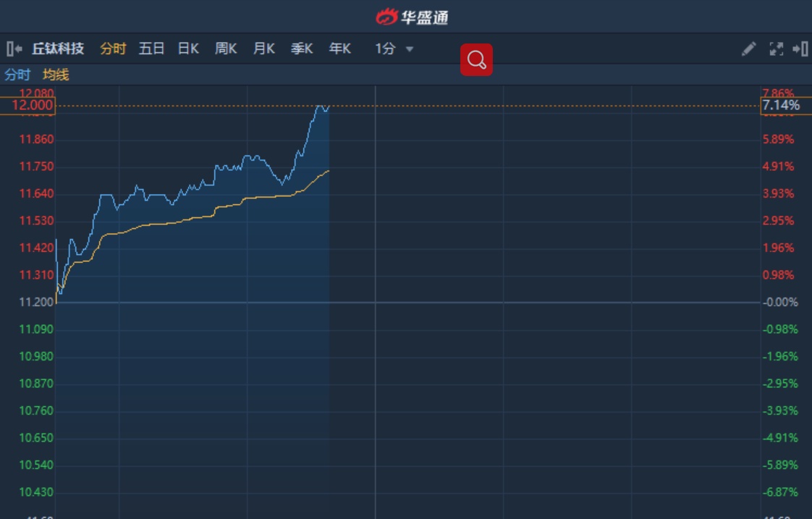
Task: Select the 季K quarterly chart
Action: click(x=302, y=49)
